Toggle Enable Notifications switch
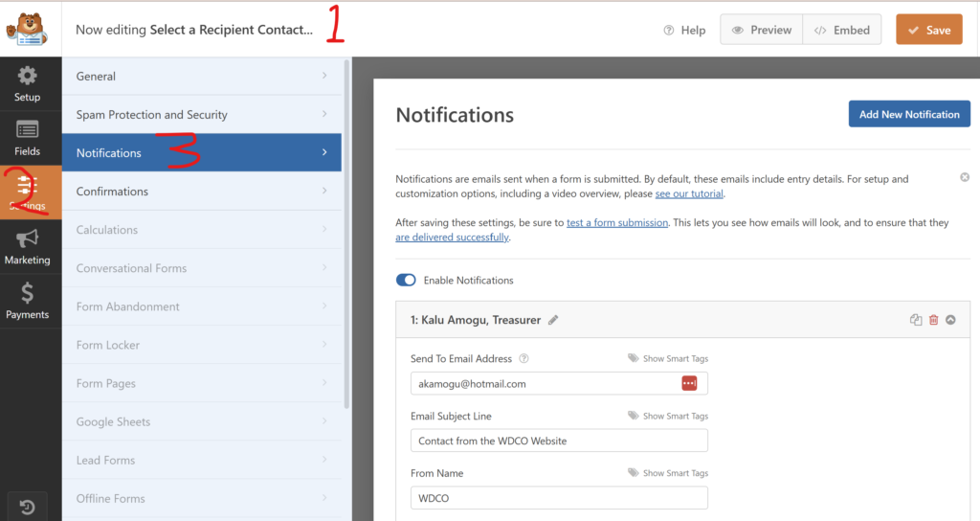The image size is (980, 521). [x=406, y=281]
